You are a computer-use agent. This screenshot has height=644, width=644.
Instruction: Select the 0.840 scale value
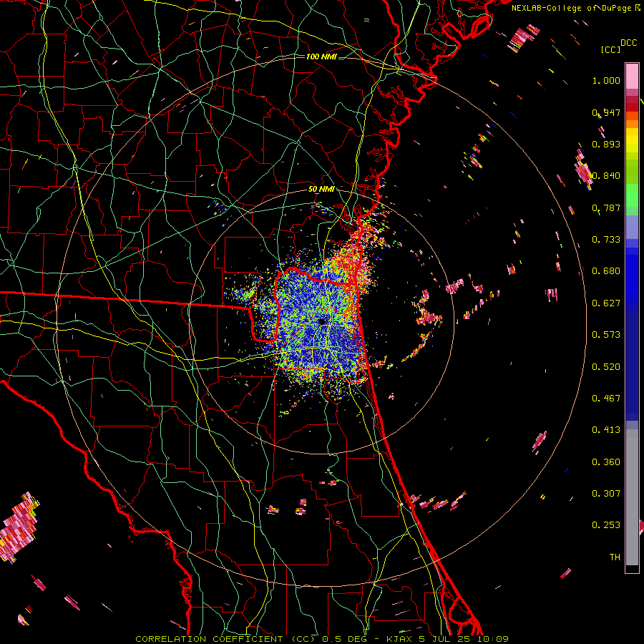coord(606,176)
